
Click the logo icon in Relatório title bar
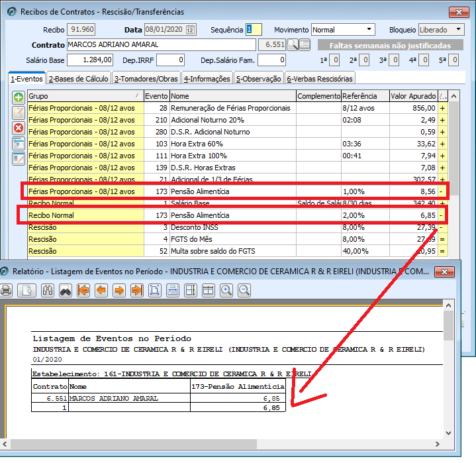click(4, 272)
